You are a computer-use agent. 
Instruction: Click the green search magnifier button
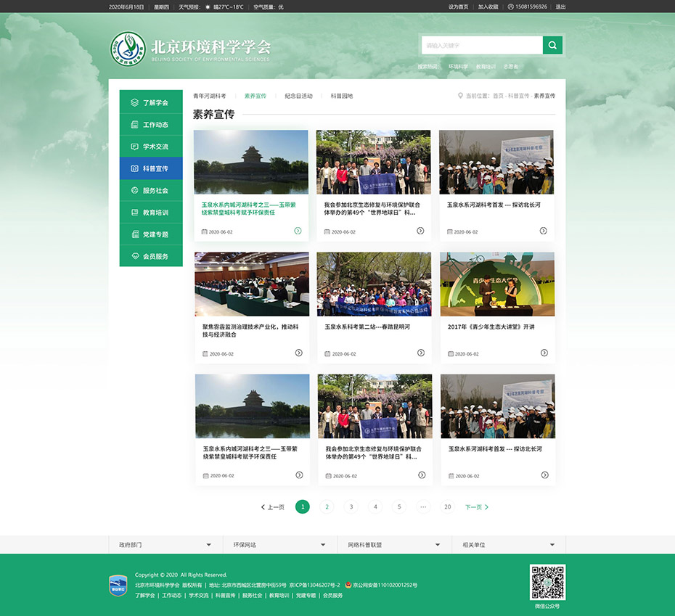552,45
